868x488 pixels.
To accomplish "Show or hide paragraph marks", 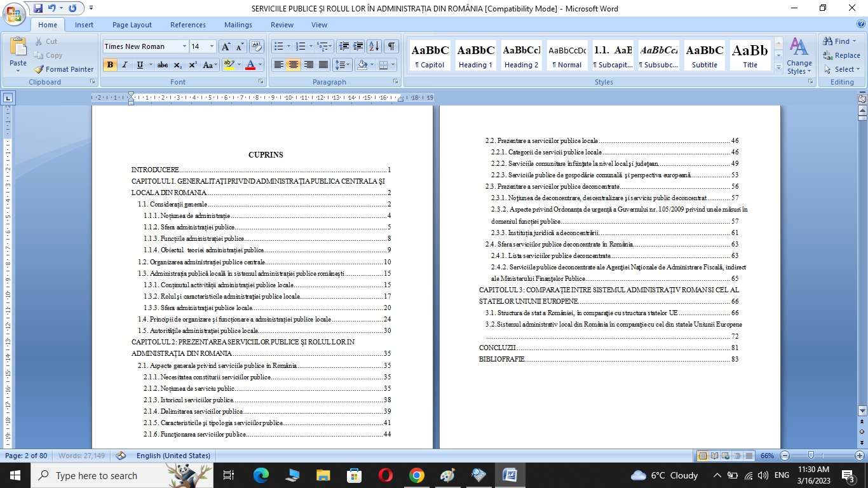I will (x=391, y=46).
